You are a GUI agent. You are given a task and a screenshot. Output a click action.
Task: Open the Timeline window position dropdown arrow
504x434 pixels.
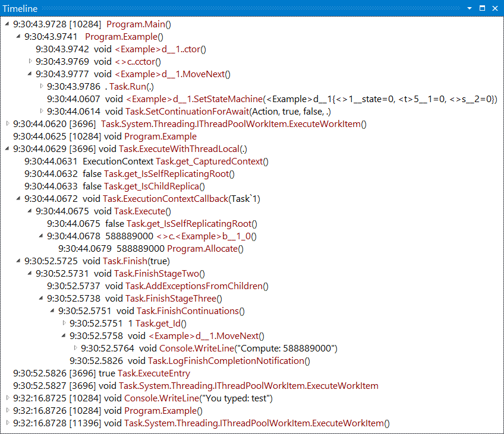(x=470, y=8)
